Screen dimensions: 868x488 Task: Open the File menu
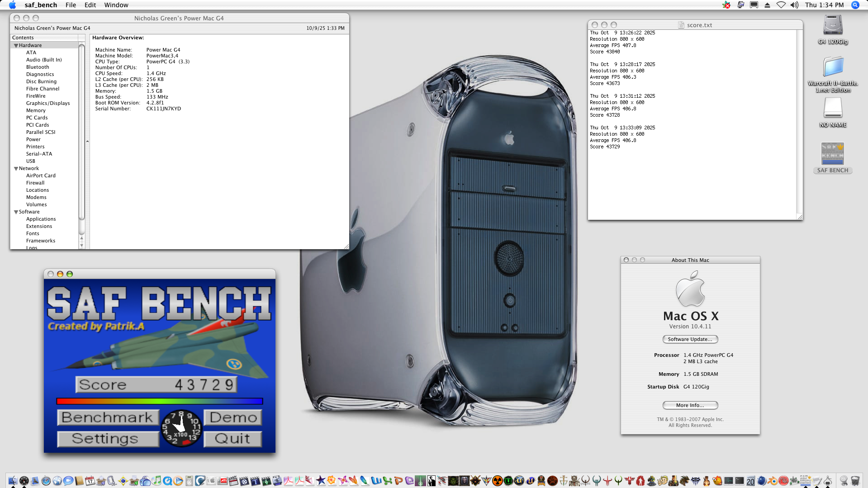(71, 5)
